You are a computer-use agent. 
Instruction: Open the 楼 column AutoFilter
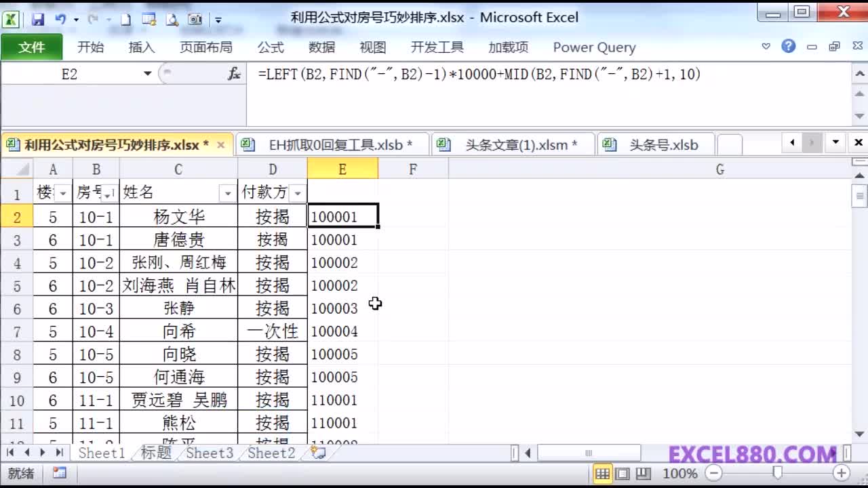tap(62, 192)
